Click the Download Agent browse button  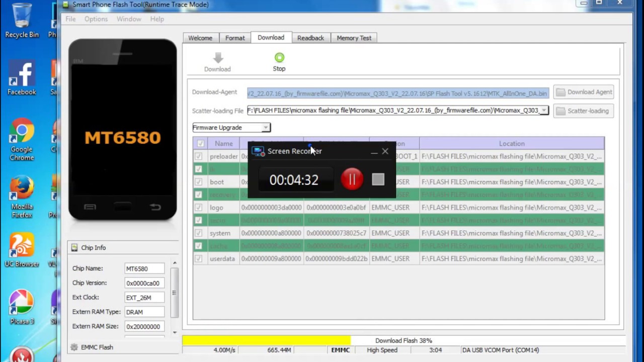click(584, 92)
